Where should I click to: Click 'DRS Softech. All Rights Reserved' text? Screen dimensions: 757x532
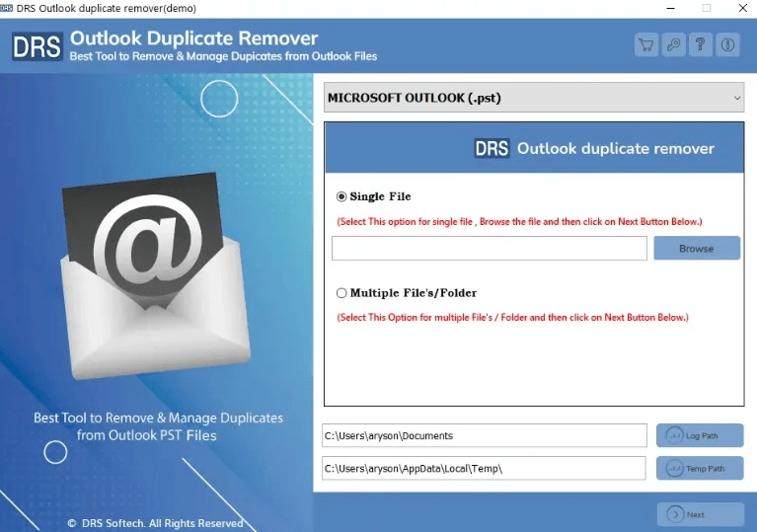click(x=162, y=523)
